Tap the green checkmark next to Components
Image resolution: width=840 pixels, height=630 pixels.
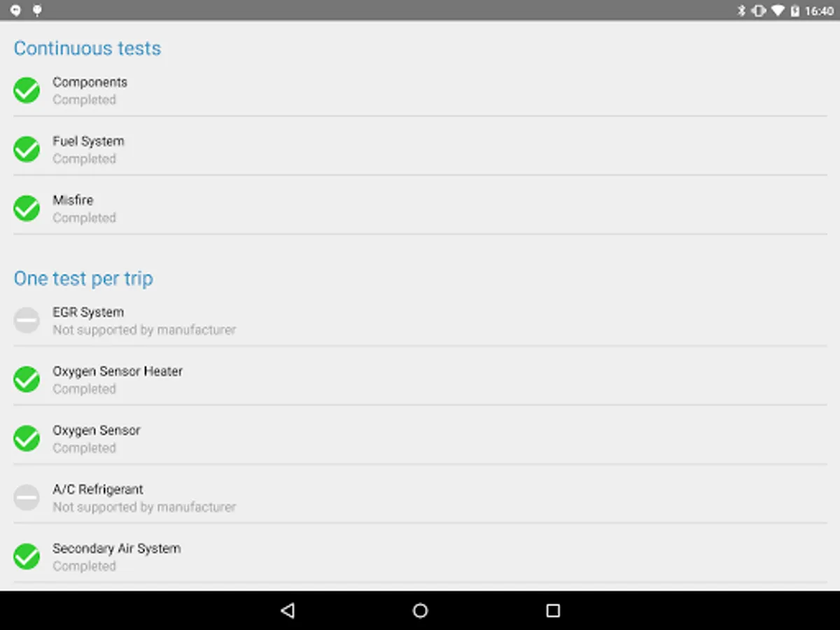(27, 90)
